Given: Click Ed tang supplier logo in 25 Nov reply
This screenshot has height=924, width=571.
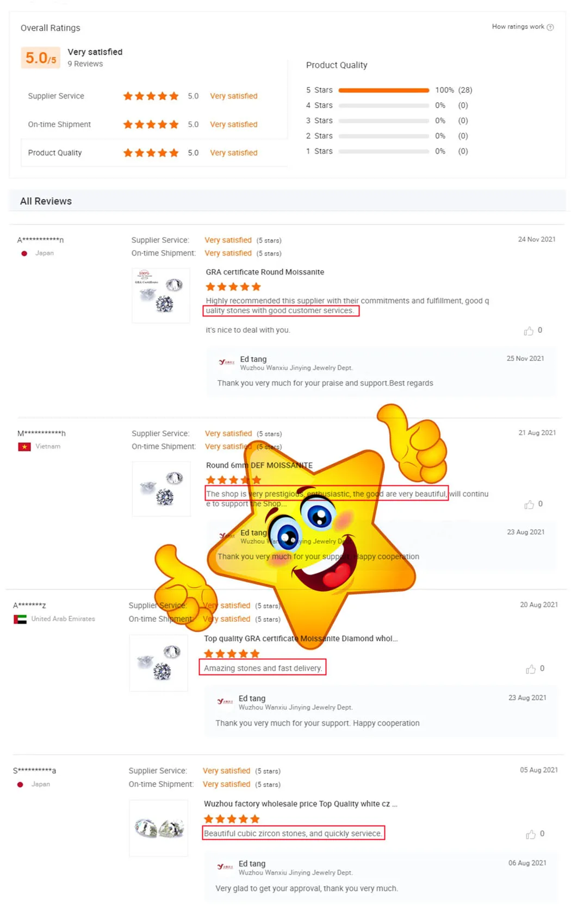Looking at the screenshot, I should 227,363.
